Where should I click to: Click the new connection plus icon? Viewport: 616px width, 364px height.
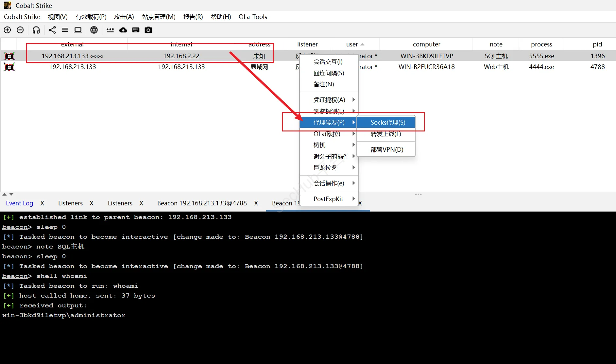7,30
